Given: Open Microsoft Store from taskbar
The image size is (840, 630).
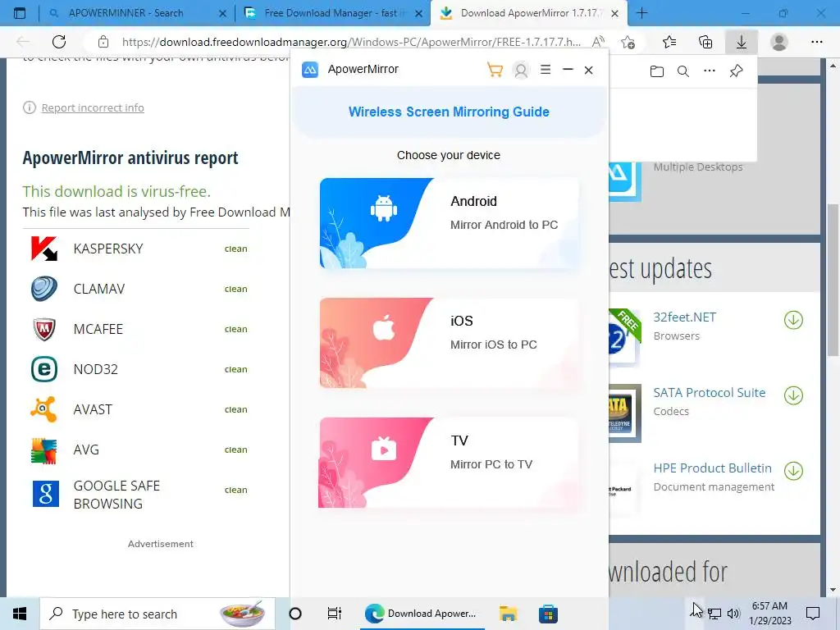Looking at the screenshot, I should pyautogui.click(x=548, y=614).
